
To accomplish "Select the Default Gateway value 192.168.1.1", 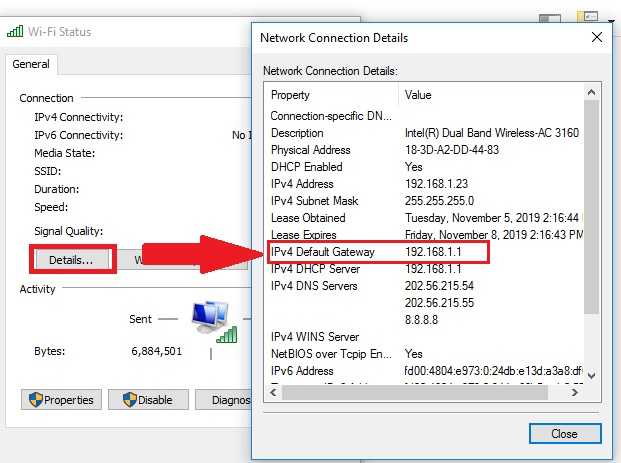I will click(433, 252).
